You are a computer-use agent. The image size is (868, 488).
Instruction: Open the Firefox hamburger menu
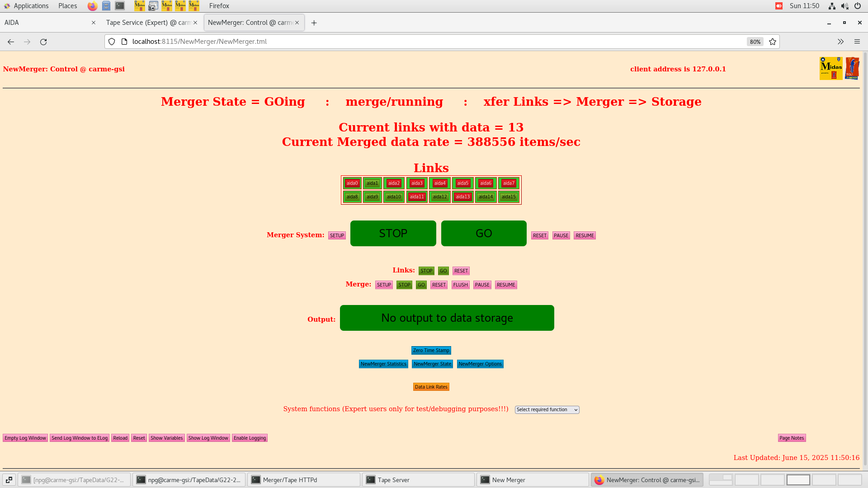point(857,42)
